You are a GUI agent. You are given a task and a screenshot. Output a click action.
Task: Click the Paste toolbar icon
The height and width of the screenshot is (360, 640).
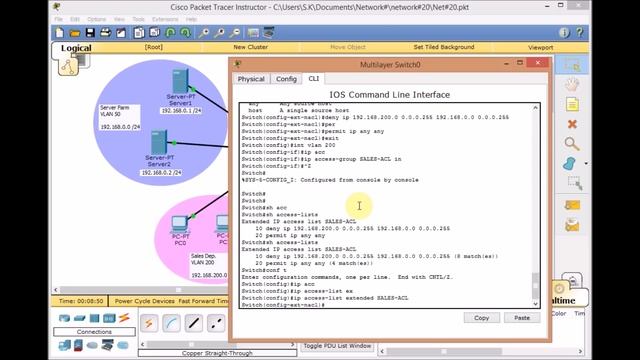click(x=154, y=33)
